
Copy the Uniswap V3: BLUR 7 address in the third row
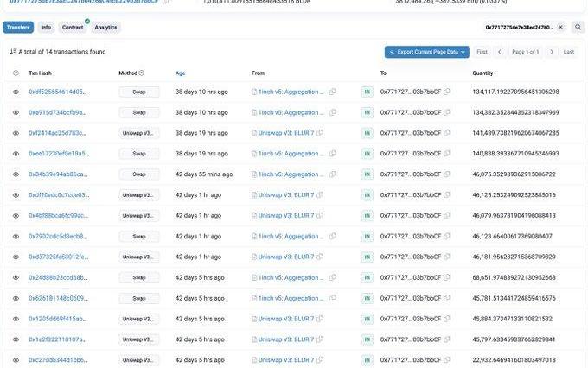(321, 133)
